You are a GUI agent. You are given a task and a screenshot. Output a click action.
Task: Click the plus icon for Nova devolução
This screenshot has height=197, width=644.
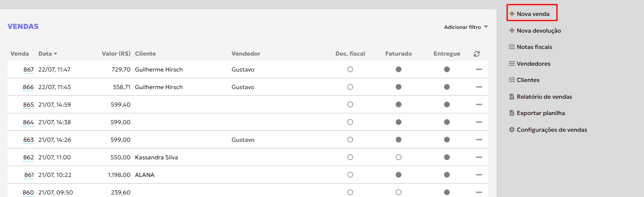click(511, 31)
